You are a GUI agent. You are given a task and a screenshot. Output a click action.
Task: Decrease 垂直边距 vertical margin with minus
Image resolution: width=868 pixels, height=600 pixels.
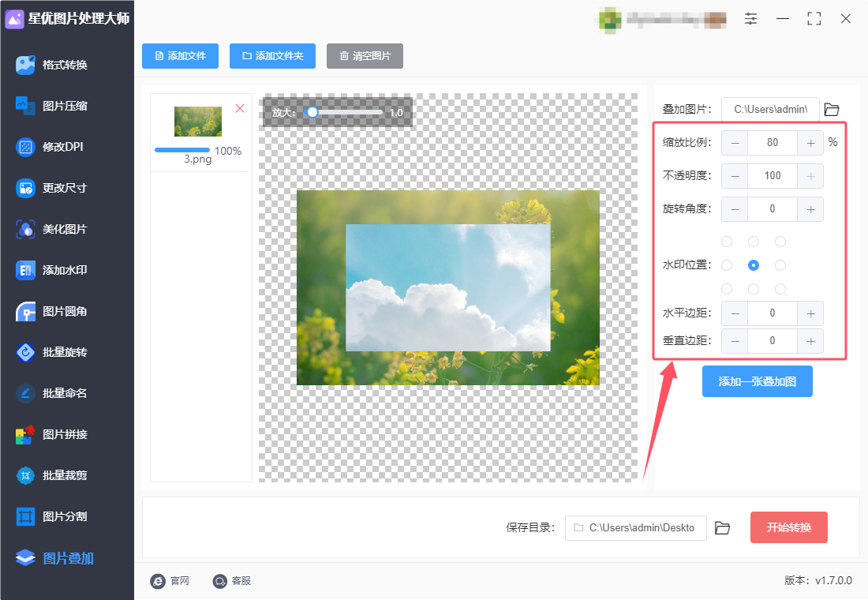(735, 341)
